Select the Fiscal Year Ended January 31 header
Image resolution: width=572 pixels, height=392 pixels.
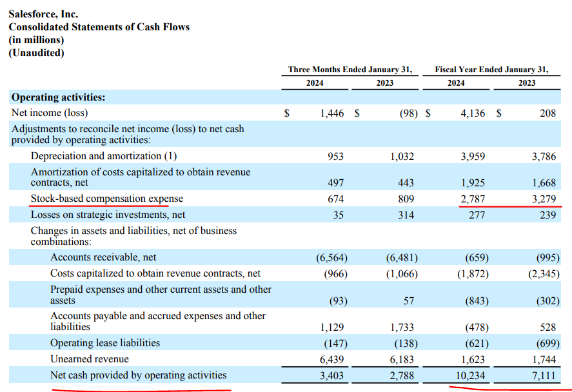pyautogui.click(x=491, y=69)
